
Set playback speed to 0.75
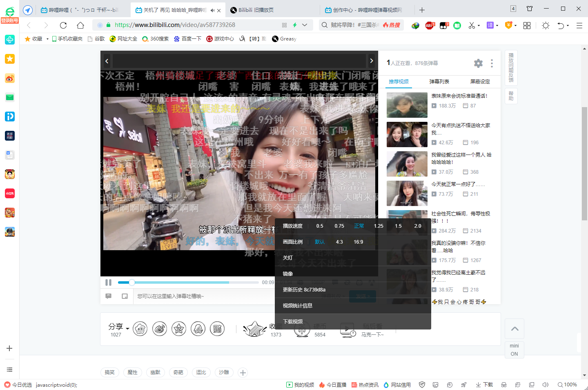point(339,226)
